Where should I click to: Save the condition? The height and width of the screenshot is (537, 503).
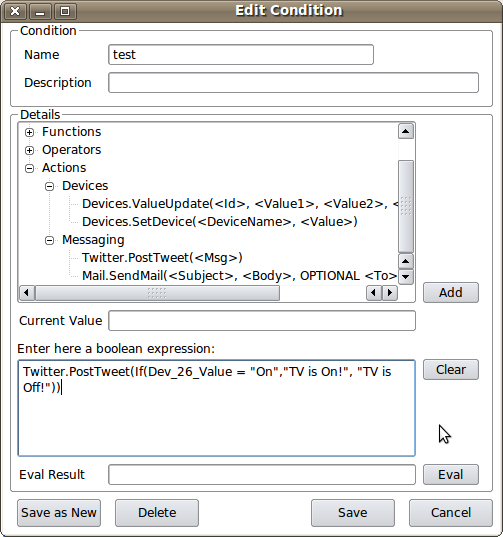pyautogui.click(x=353, y=513)
